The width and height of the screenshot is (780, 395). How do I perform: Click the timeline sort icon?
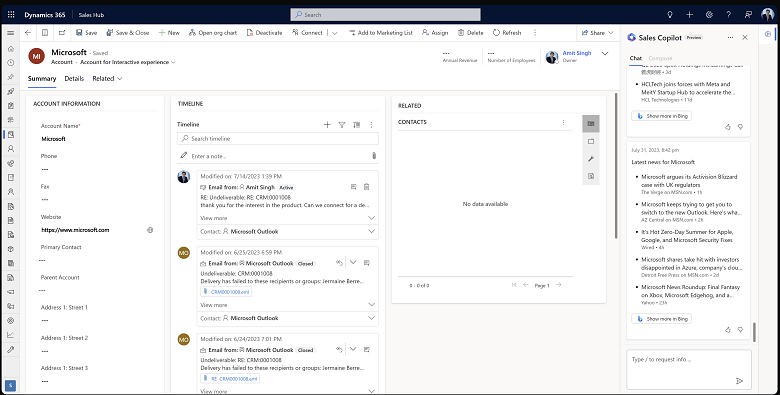(356, 125)
